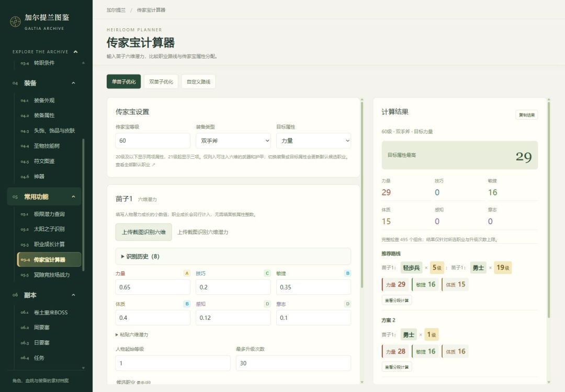
Task: Click the 人物起始等级 input field
Action: 173,363
